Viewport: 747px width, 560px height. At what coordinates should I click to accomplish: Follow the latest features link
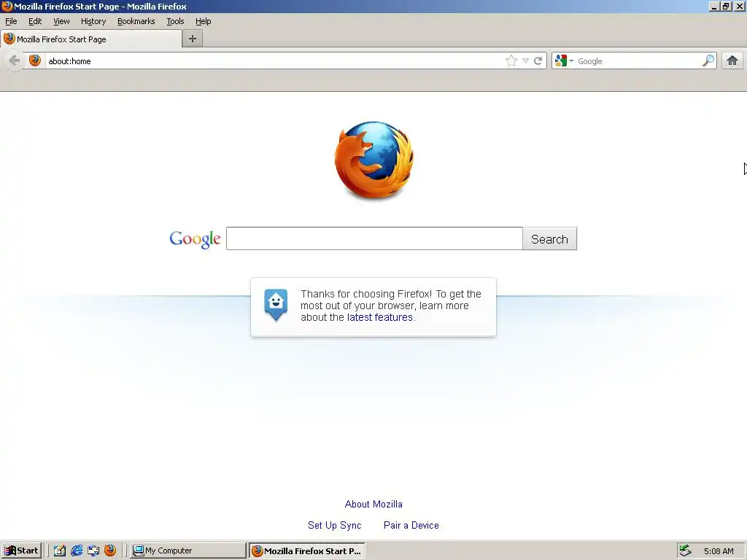click(x=379, y=317)
